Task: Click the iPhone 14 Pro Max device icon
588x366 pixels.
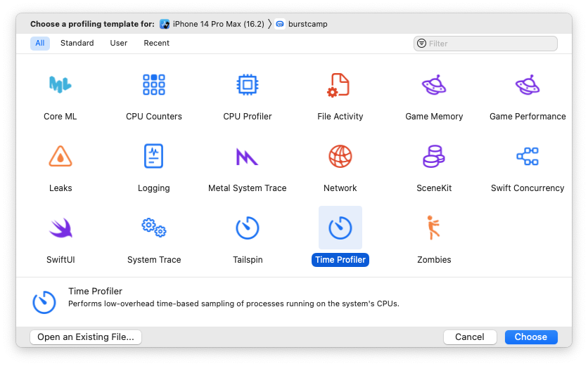Action: click(165, 24)
